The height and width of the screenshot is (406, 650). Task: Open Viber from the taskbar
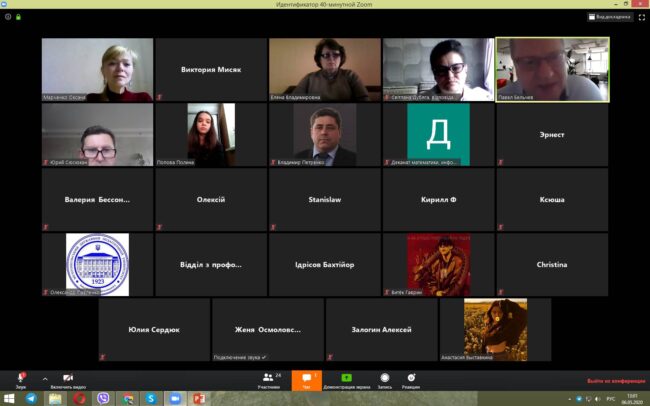(103, 398)
